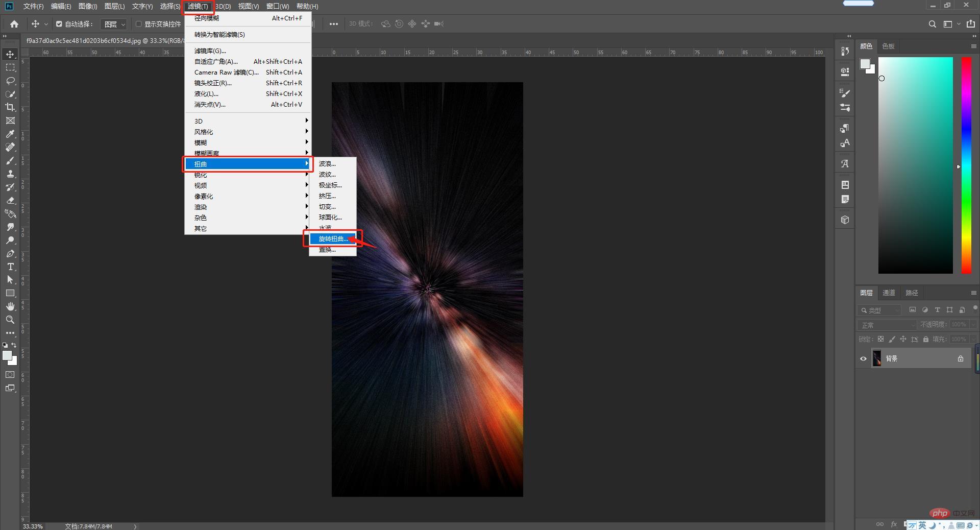The height and width of the screenshot is (530, 980).
Task: Expand the 渲染 submenu
Action: click(x=248, y=207)
